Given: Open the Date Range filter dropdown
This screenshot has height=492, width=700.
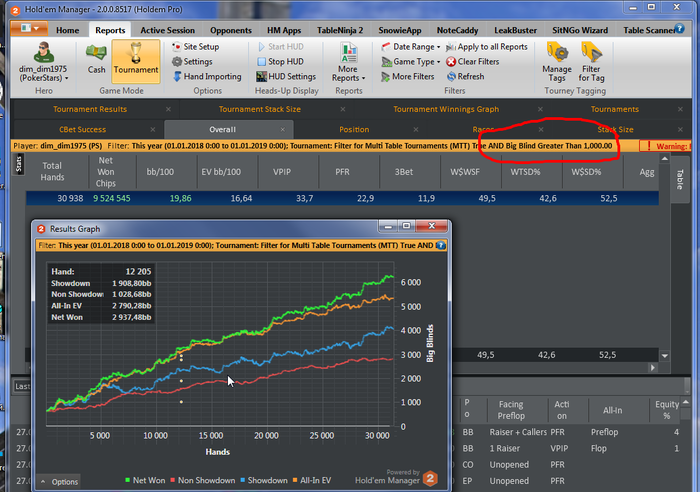Looking at the screenshot, I should (411, 46).
